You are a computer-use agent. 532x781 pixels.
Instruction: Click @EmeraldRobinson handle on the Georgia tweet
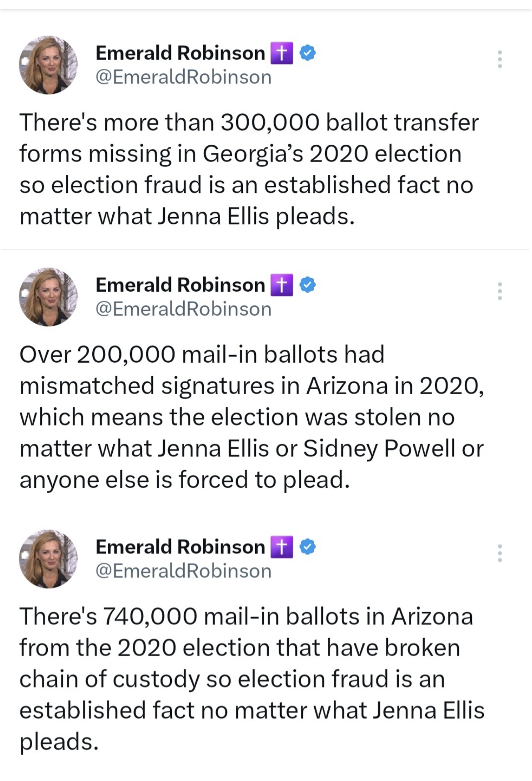click(183, 77)
